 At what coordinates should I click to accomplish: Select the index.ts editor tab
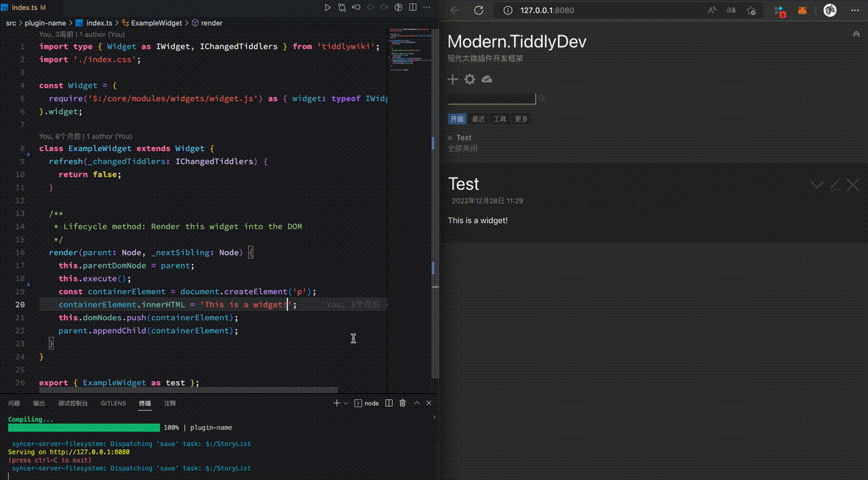[x=24, y=7]
